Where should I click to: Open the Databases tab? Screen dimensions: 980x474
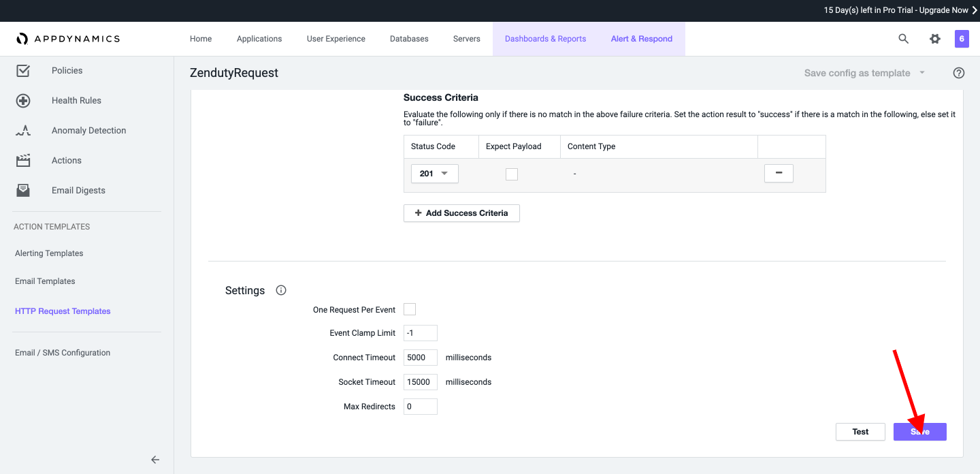[409, 39]
